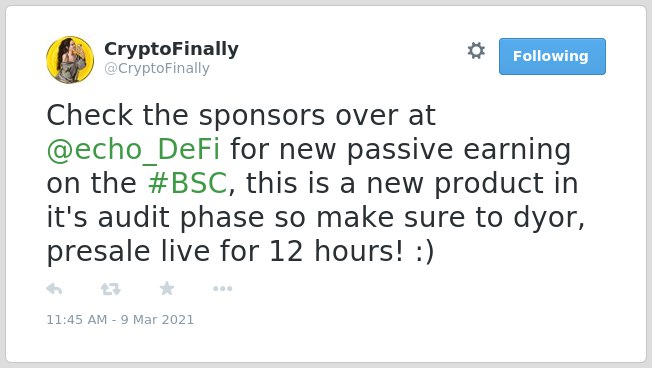Image resolution: width=652 pixels, height=368 pixels.
Task: Click the tweet's first line 'Check the sponsors'
Action: (185, 116)
